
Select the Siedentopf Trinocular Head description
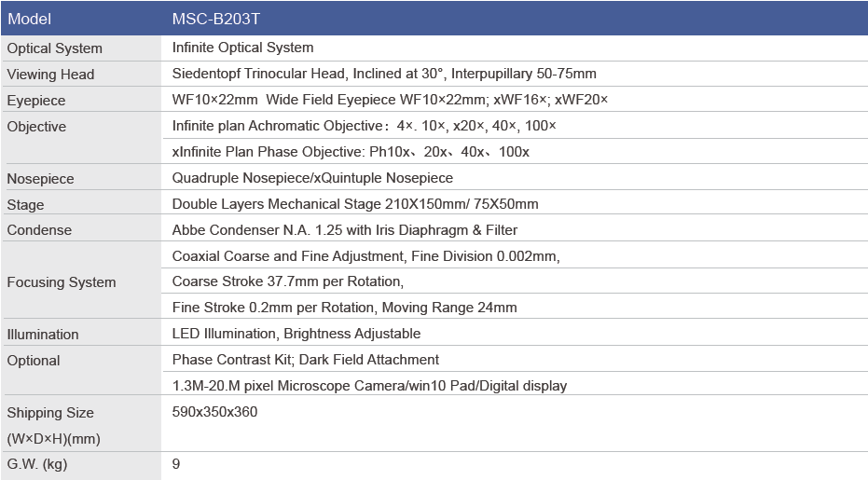point(384,74)
